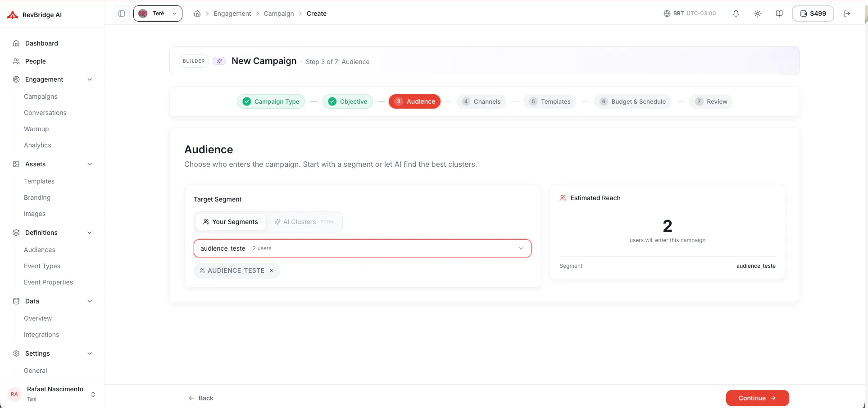
Task: Open Images in the sidebar
Action: (35, 214)
